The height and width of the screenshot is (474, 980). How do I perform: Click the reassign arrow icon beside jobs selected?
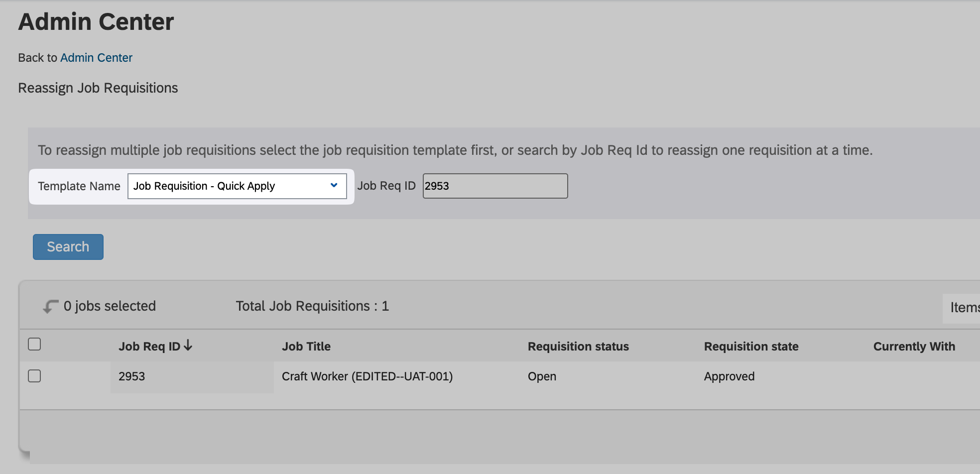click(x=50, y=307)
